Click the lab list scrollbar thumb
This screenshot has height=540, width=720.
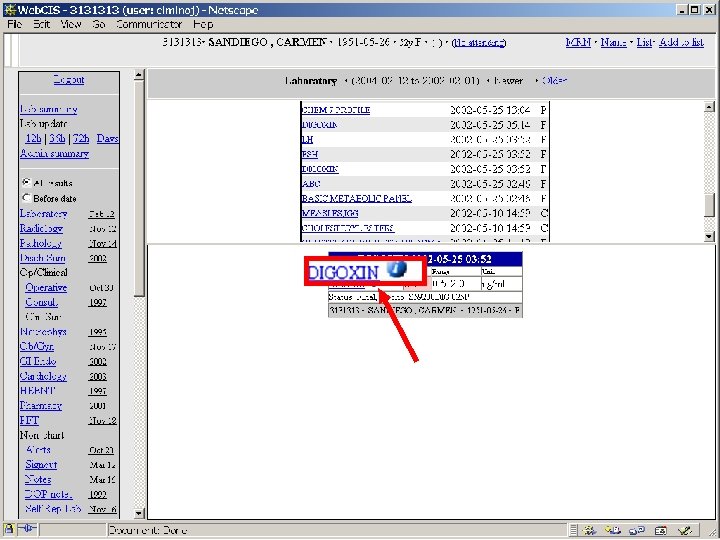[709, 204]
